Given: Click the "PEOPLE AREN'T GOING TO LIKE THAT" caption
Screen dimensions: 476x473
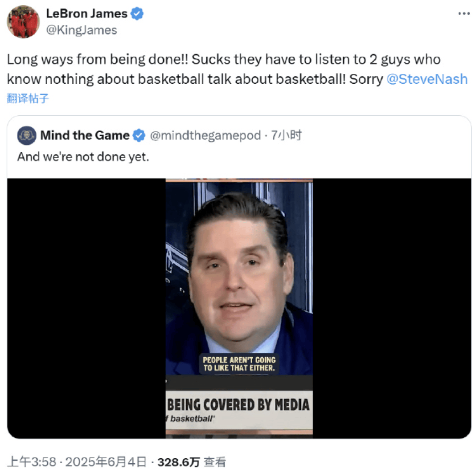Looking at the screenshot, I should (x=239, y=364).
